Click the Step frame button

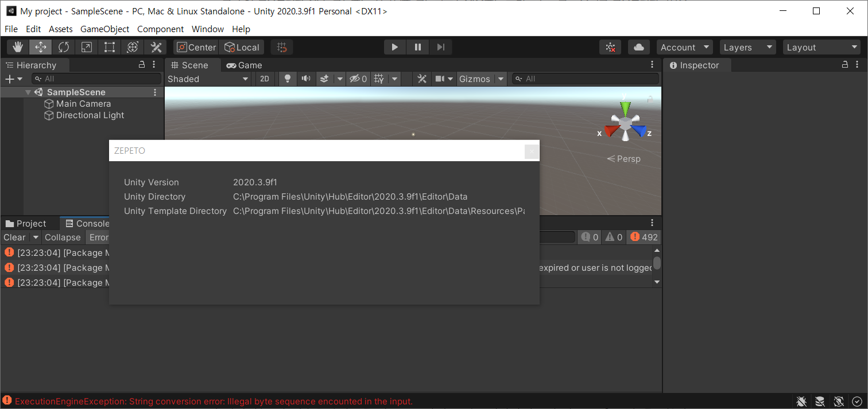click(x=440, y=47)
